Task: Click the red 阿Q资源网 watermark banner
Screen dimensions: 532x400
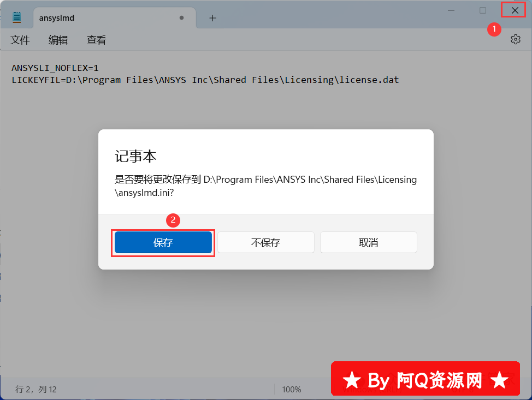Action: (x=425, y=379)
